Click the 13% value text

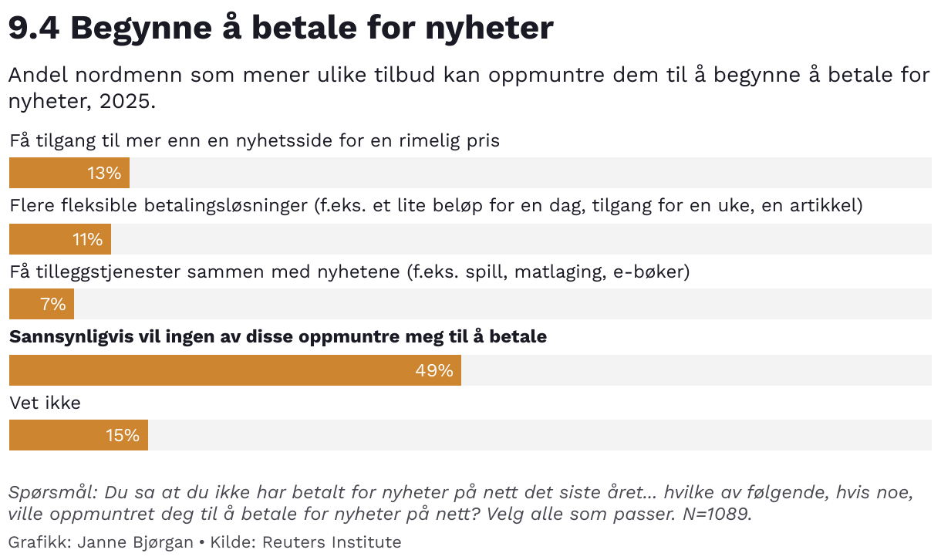tap(104, 174)
